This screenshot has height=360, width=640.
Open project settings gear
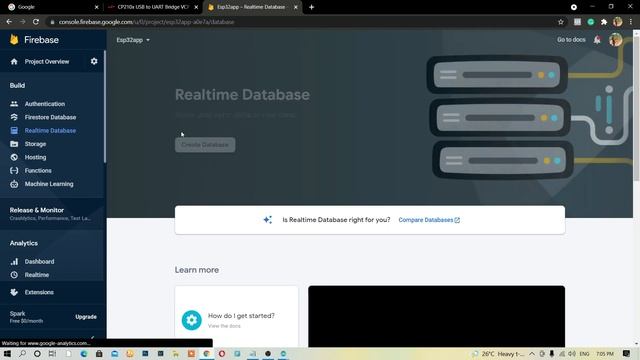tap(94, 61)
